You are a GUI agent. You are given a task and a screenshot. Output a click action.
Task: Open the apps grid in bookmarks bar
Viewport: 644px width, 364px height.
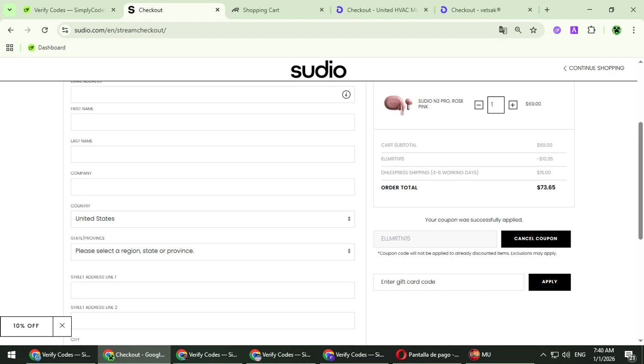(9, 48)
